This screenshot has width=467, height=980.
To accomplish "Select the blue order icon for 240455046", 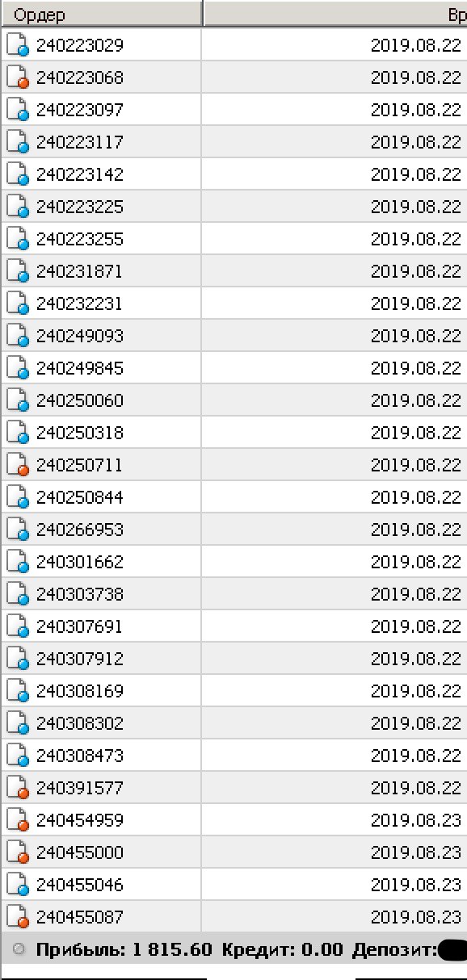I will [x=18, y=885].
